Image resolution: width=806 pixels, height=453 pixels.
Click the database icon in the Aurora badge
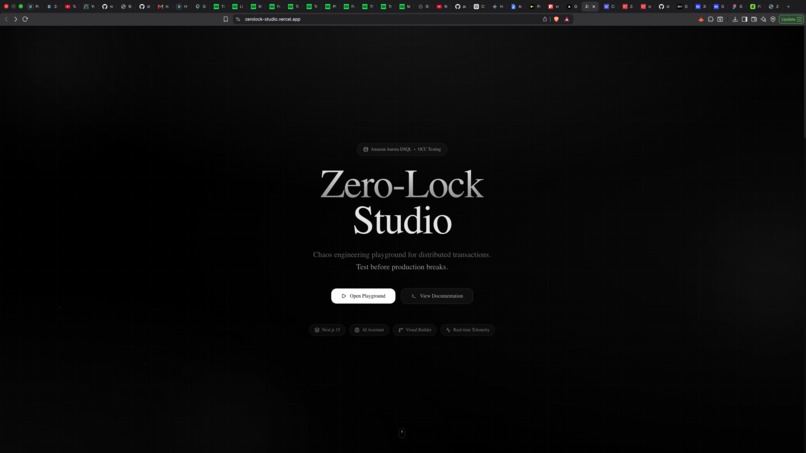pyautogui.click(x=365, y=149)
